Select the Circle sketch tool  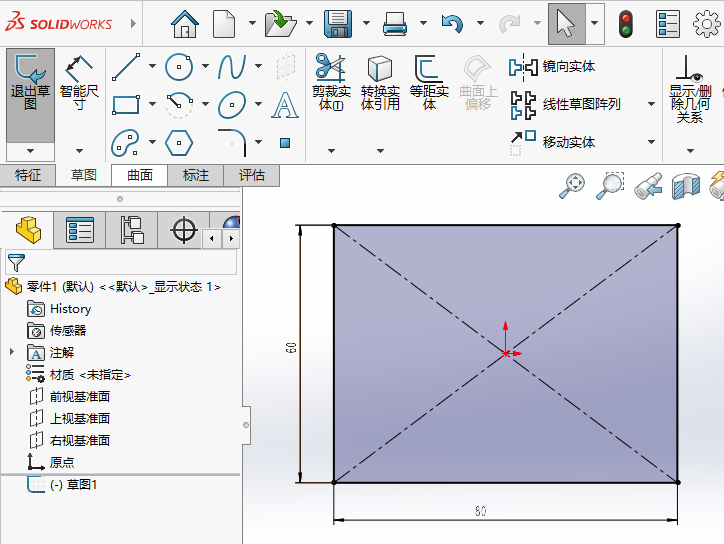179,67
